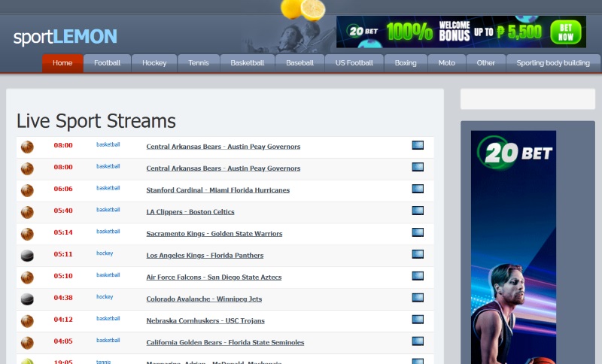Open the 20Bet sidebar advertisement

513,247
